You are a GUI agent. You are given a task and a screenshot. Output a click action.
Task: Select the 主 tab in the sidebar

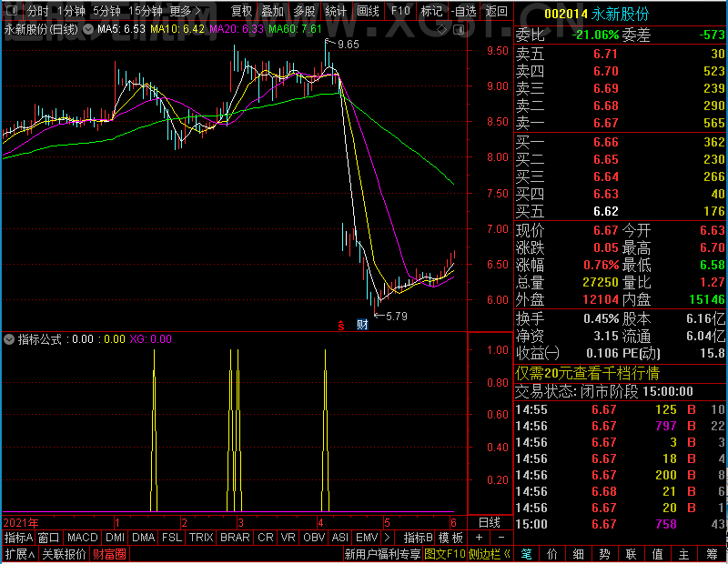point(684,554)
